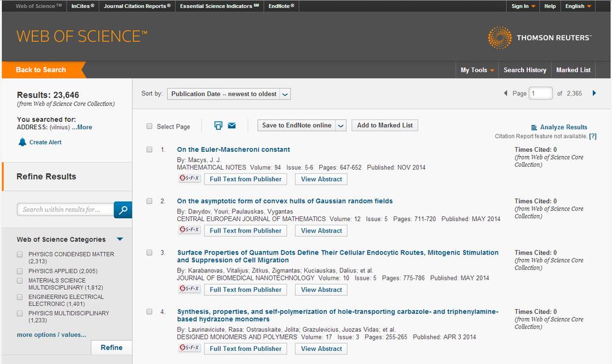The image size is (612, 364).
Task: Open the Essential Science Indicators tab
Action: pos(219,6)
